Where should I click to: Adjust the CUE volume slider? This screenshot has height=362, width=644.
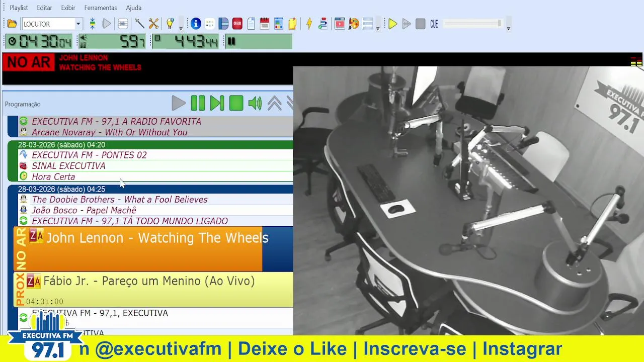click(473, 24)
